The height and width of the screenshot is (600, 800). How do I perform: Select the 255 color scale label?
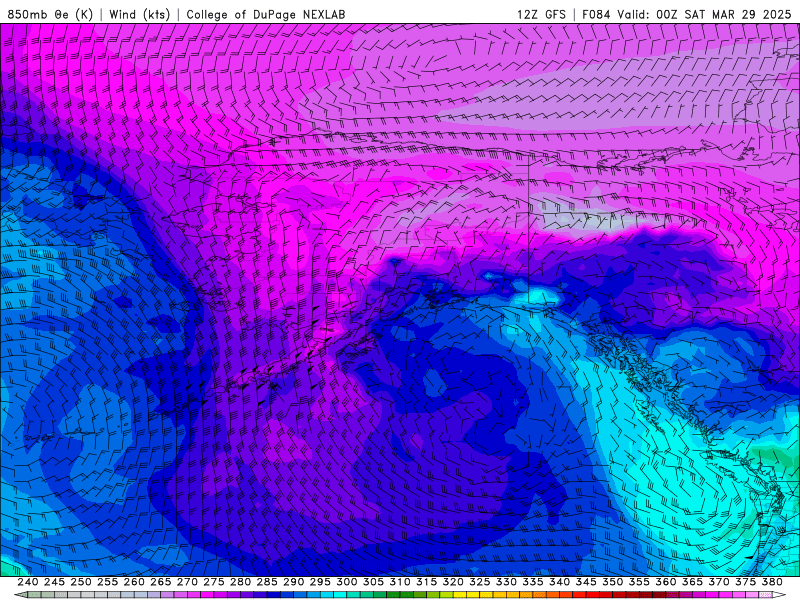pyautogui.click(x=107, y=582)
